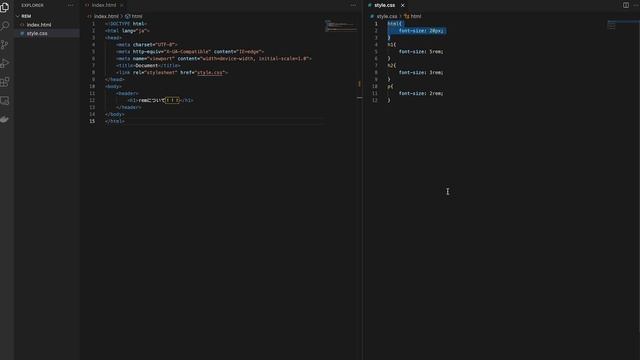Click line number 15 in index.html gutter
Image resolution: width=640 pixels, height=360 pixels.
pos(92,121)
